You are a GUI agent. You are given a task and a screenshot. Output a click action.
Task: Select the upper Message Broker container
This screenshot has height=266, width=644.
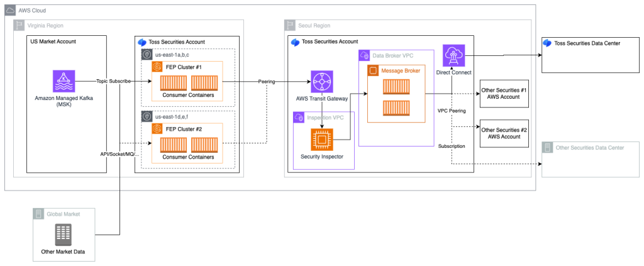[x=396, y=87]
